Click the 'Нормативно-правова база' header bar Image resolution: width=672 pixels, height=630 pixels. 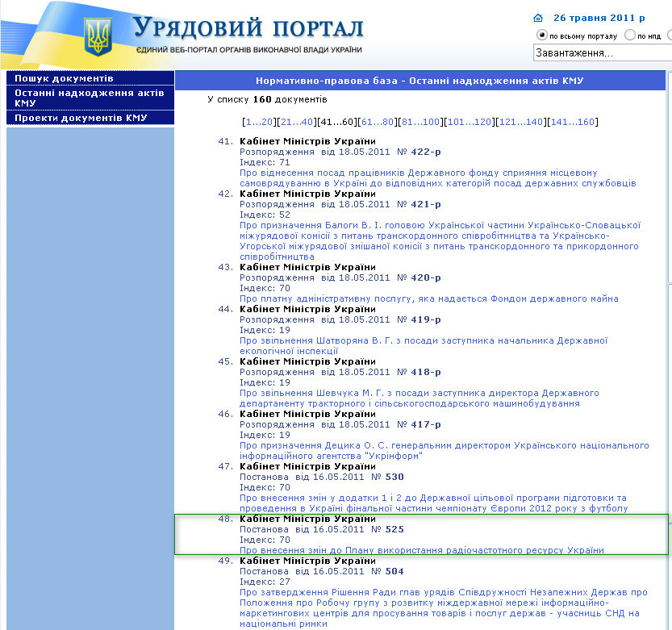point(420,81)
